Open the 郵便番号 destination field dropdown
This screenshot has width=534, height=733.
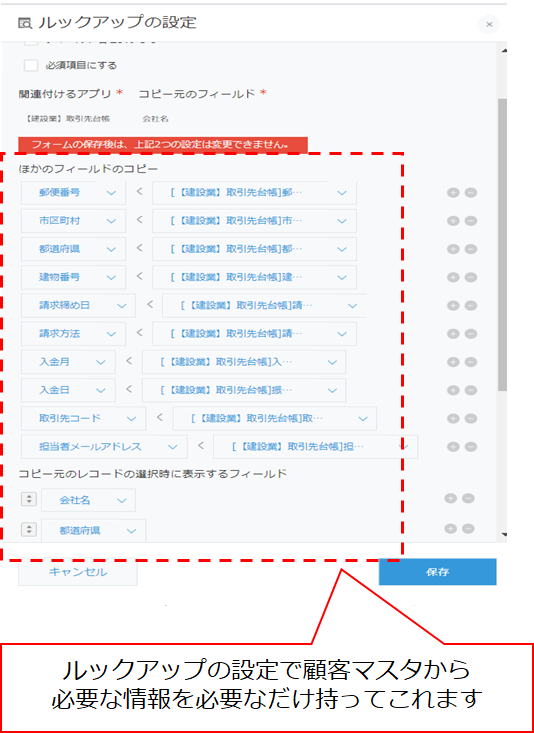[x=73, y=193]
